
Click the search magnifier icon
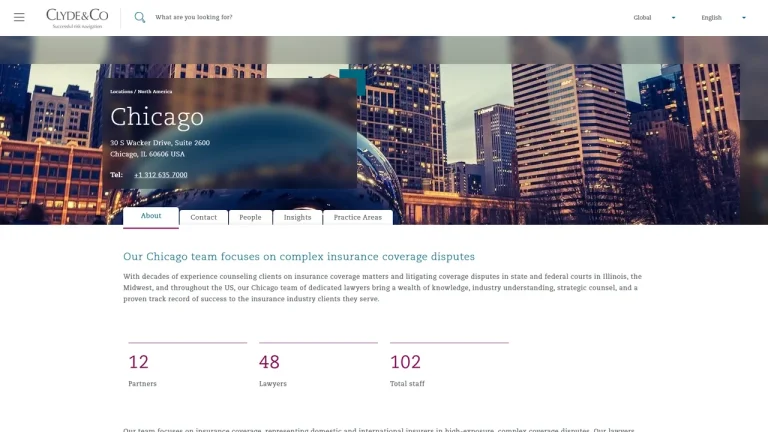click(140, 18)
